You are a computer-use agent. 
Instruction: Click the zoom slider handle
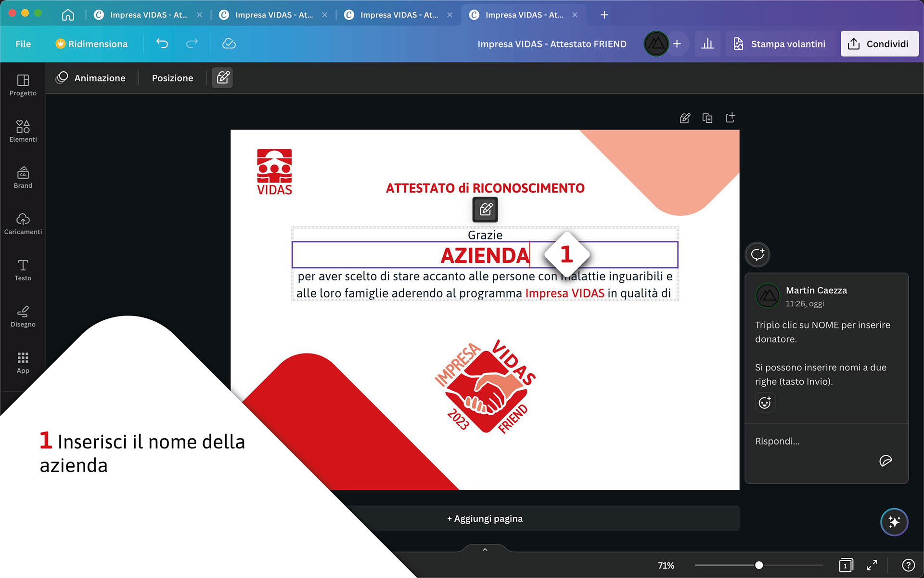[x=759, y=565]
